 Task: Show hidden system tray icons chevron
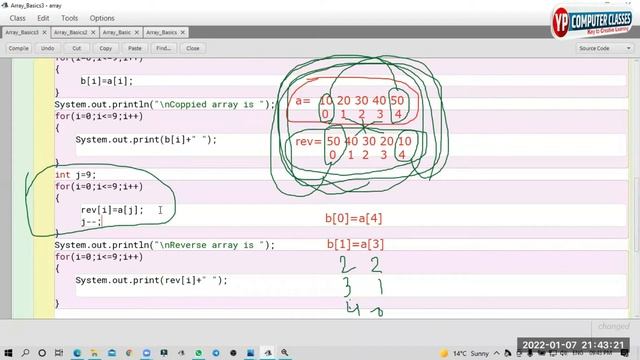point(497,353)
